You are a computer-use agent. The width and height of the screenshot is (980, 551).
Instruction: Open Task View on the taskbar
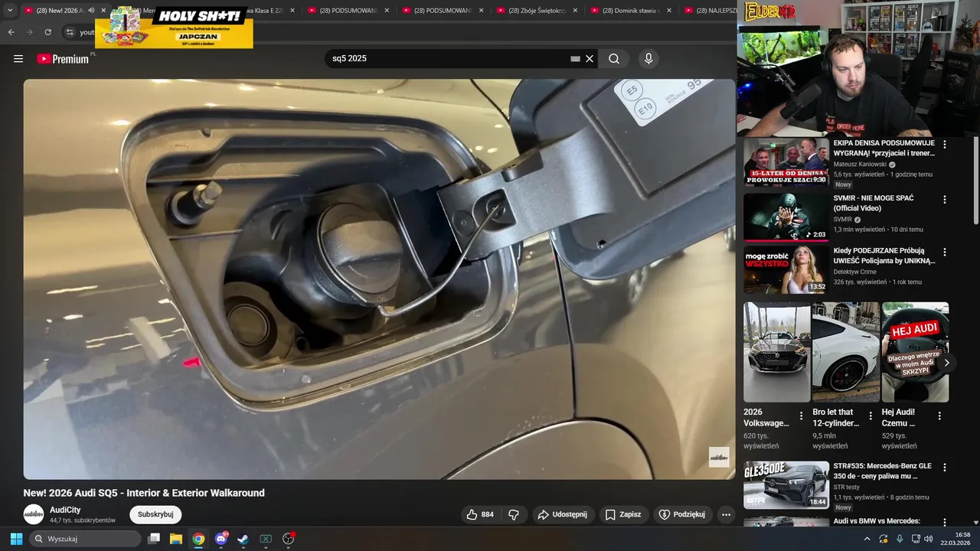click(x=154, y=539)
